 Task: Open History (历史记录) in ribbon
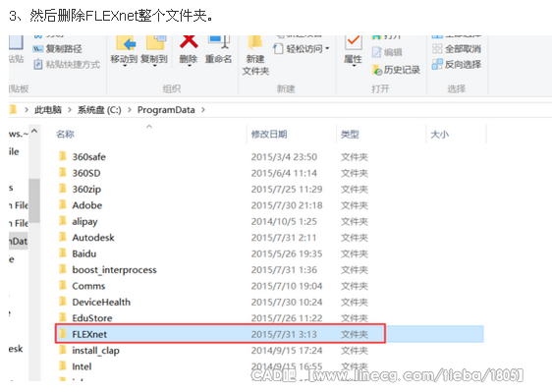click(396, 70)
